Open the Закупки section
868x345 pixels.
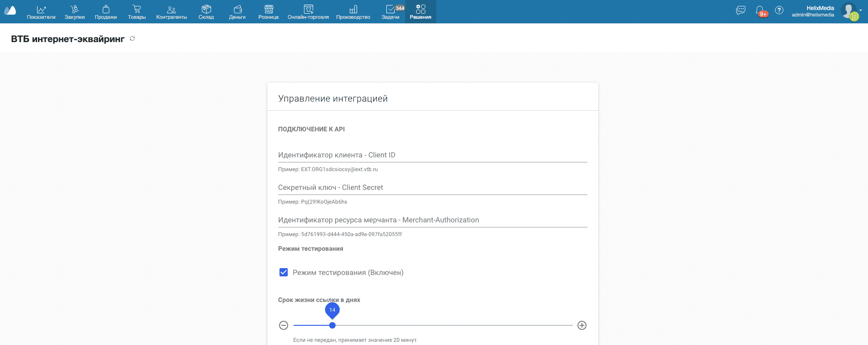(75, 12)
